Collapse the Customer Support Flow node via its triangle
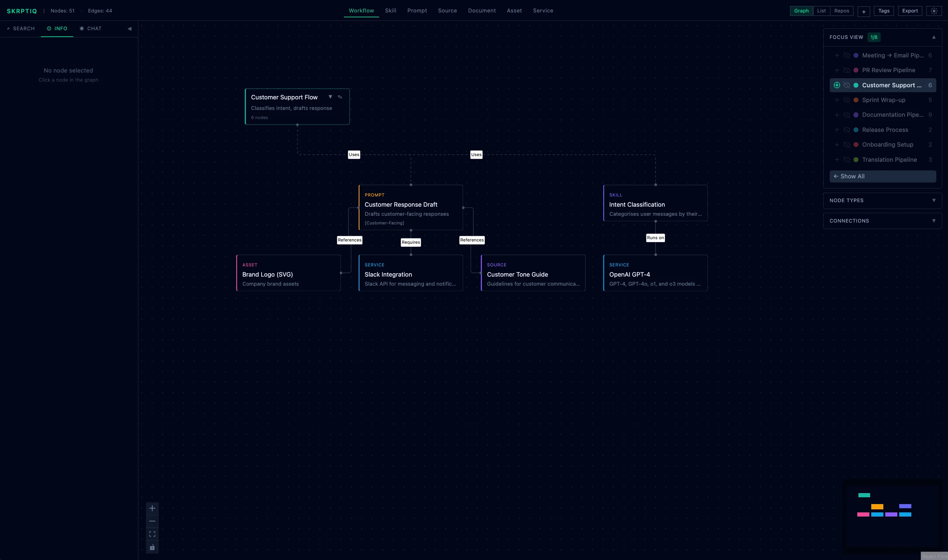The height and width of the screenshot is (560, 948). (x=330, y=97)
